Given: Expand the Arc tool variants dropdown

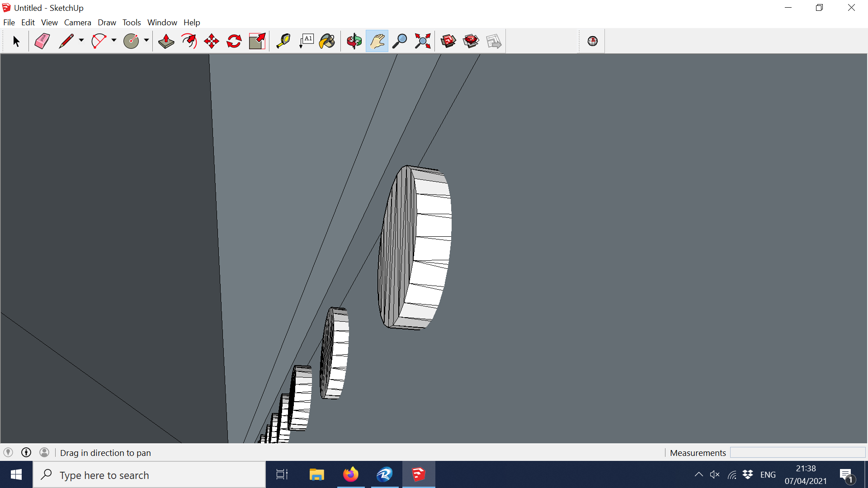Looking at the screenshot, I should pyautogui.click(x=113, y=41).
